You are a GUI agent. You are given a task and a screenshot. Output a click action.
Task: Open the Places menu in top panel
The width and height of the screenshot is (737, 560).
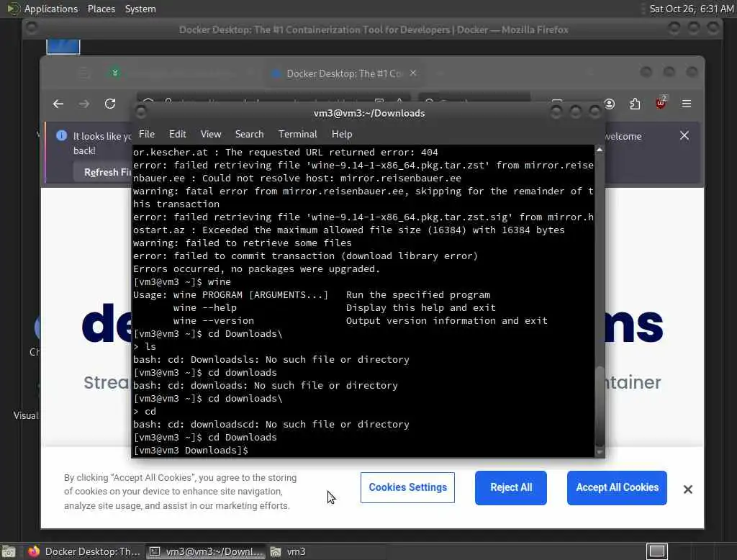(101, 9)
